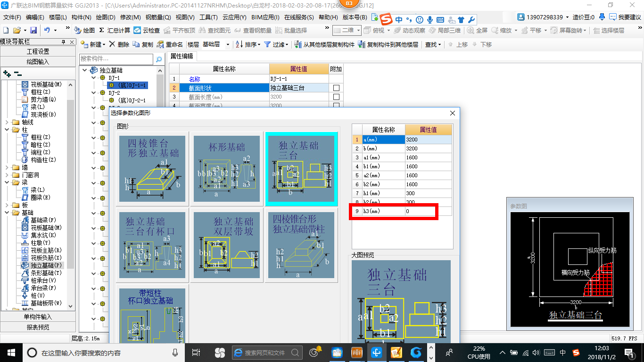Viewport: 644px width, 362px height.
Task: Open the 楼层 基础层 combo box
Action: point(215,44)
